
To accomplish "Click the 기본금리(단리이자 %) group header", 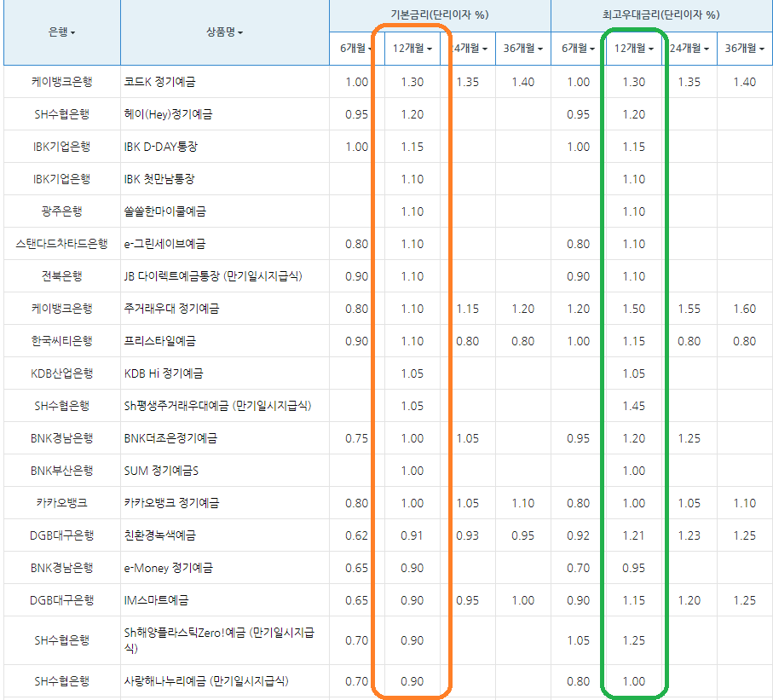I will [x=440, y=14].
